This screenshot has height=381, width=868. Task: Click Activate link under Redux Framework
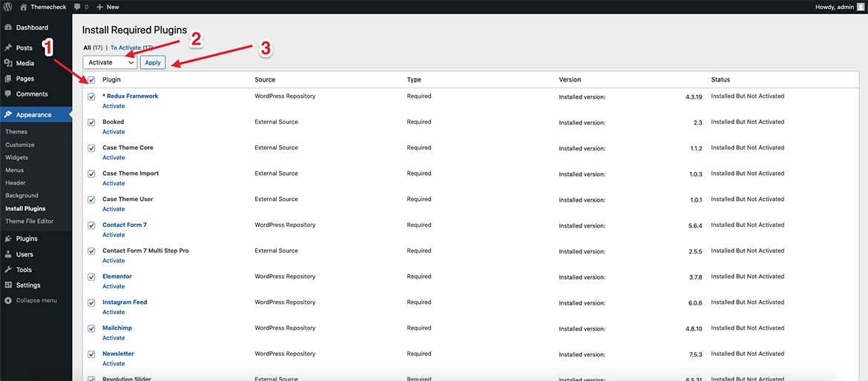coord(114,106)
